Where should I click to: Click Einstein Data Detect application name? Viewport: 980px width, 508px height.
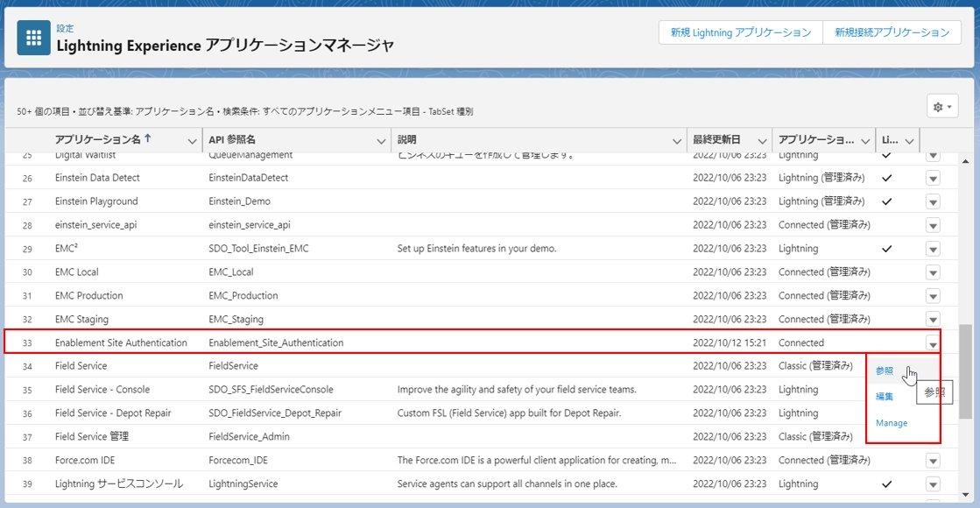97,178
